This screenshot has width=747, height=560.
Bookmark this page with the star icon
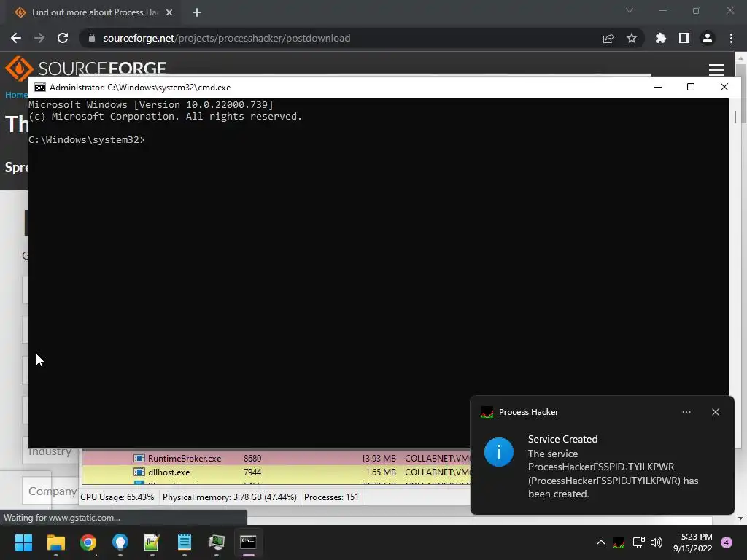click(x=632, y=38)
